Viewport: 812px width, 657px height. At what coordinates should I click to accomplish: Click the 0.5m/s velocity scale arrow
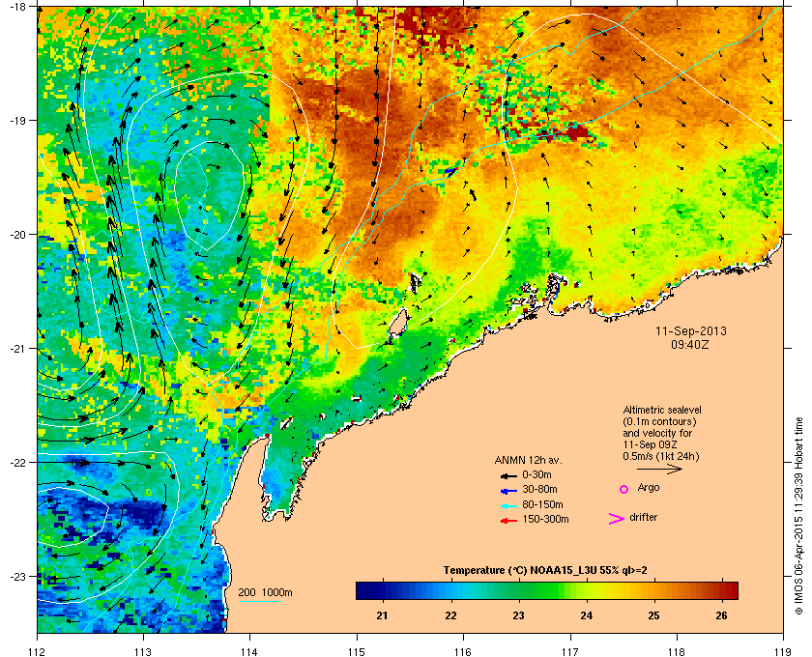tap(659, 469)
